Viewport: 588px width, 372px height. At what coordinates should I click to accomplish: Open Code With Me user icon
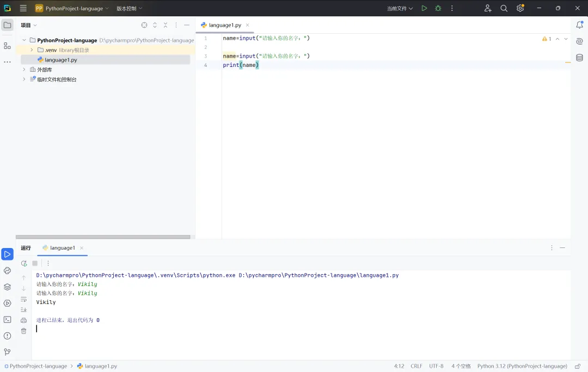click(487, 8)
